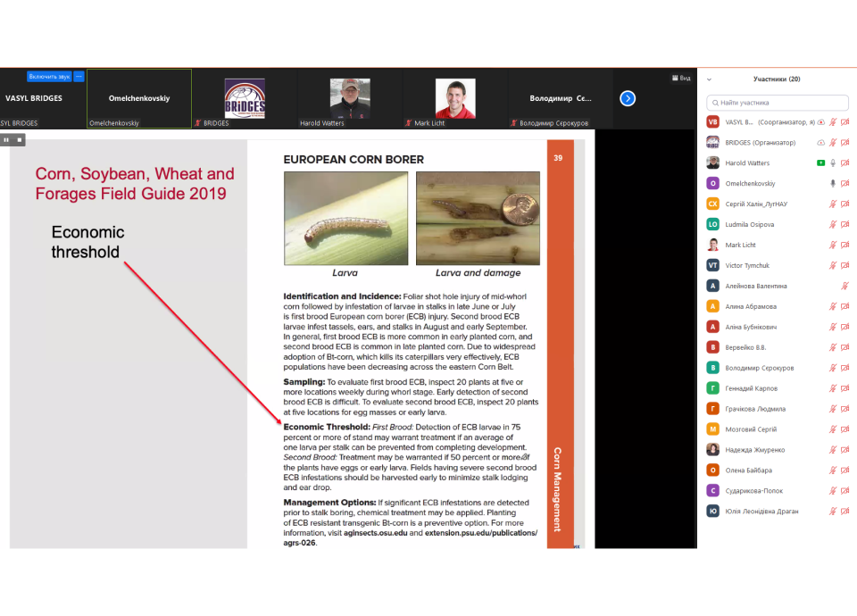Select the Harold Watters video thumbnail
The image size is (857, 616).
click(x=350, y=98)
